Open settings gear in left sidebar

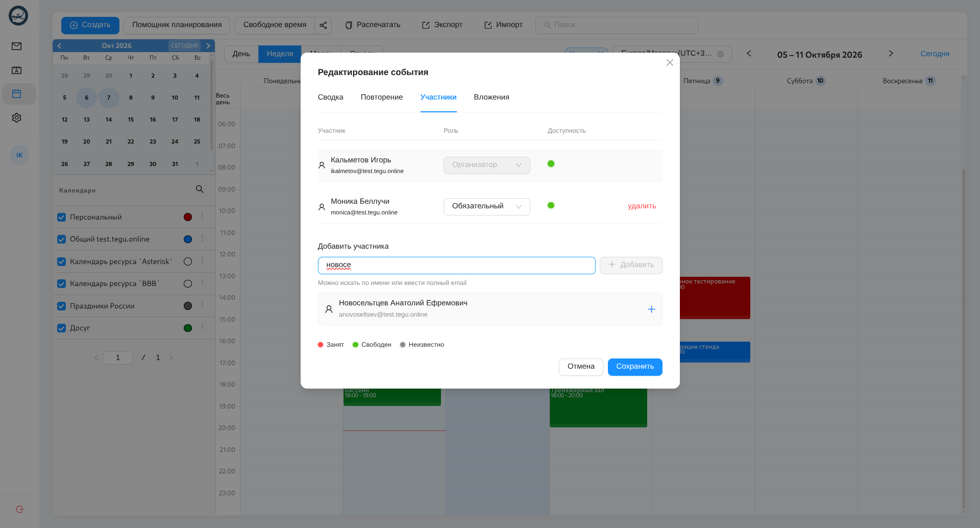click(x=17, y=118)
